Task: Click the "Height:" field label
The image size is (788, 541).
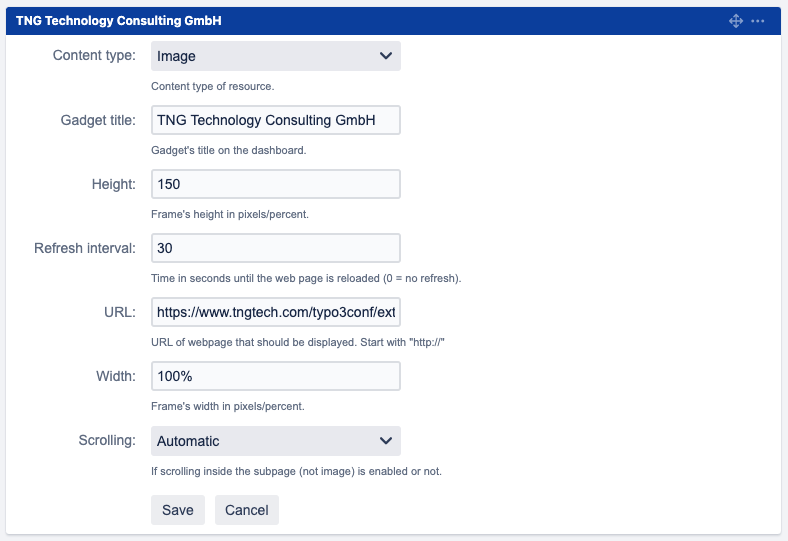Action: (113, 184)
